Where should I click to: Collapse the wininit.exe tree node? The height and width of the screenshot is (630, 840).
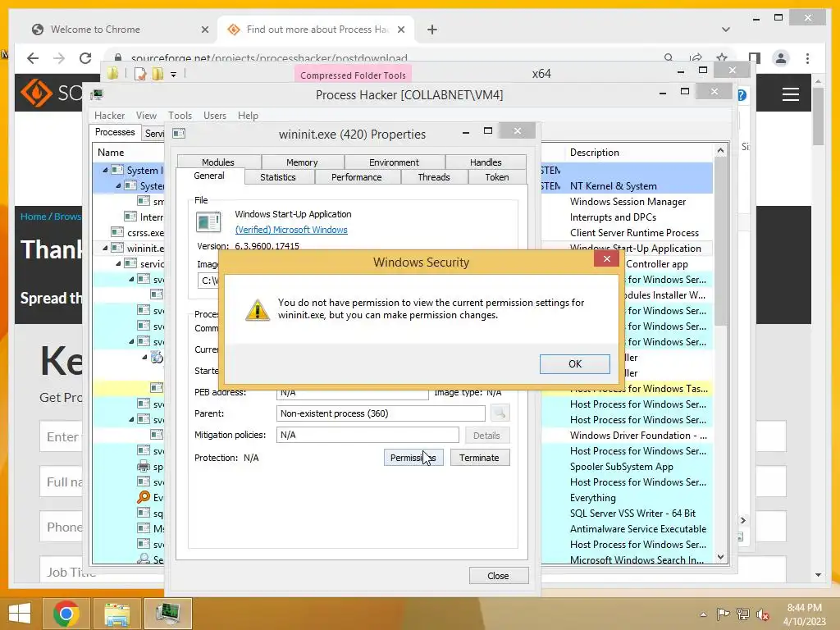[x=106, y=248]
